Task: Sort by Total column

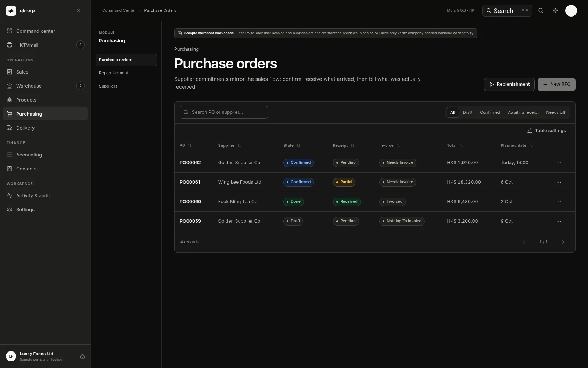Action: pyautogui.click(x=455, y=146)
